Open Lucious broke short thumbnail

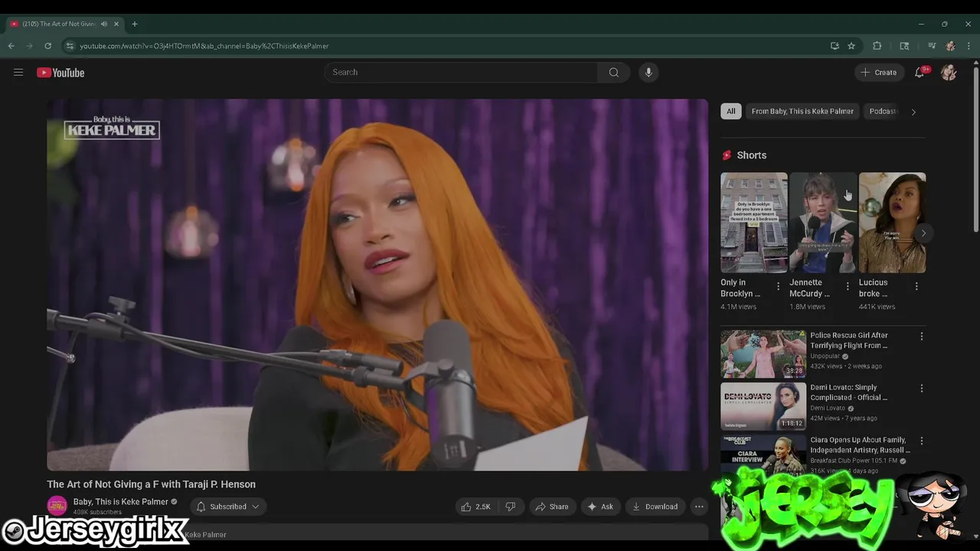pos(892,223)
